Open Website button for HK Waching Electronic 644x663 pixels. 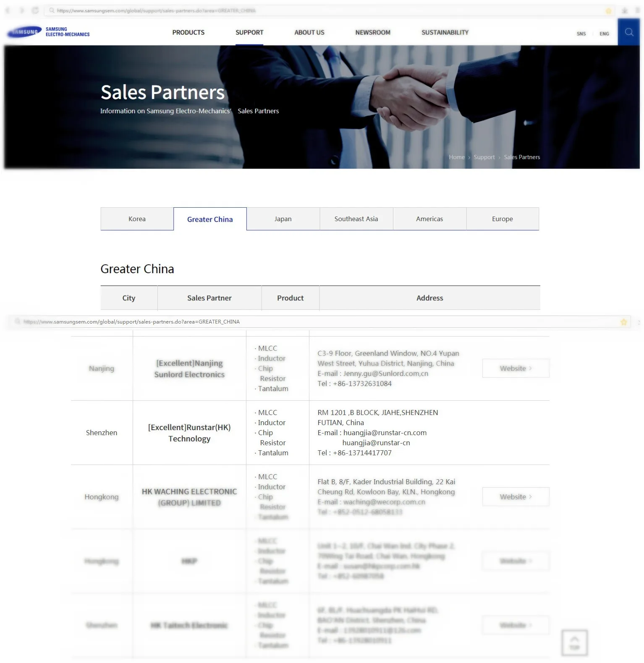click(516, 496)
